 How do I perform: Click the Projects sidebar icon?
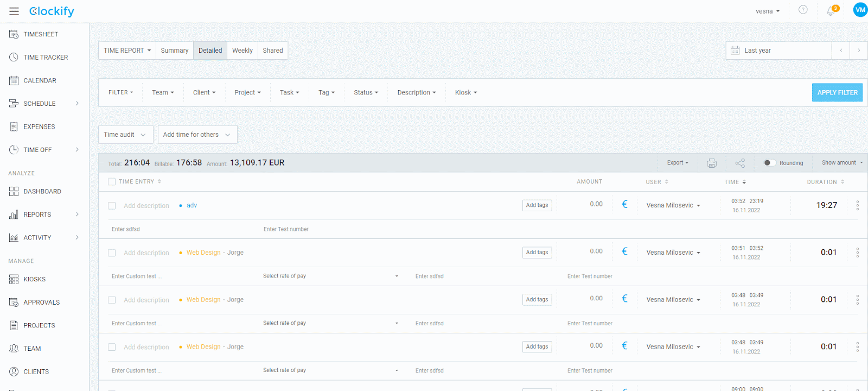pyautogui.click(x=14, y=325)
